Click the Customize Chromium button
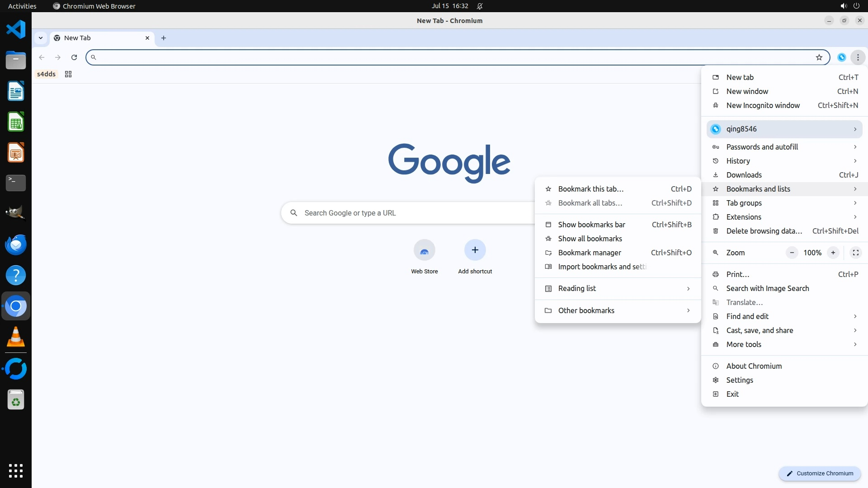The image size is (868, 488). point(819,473)
